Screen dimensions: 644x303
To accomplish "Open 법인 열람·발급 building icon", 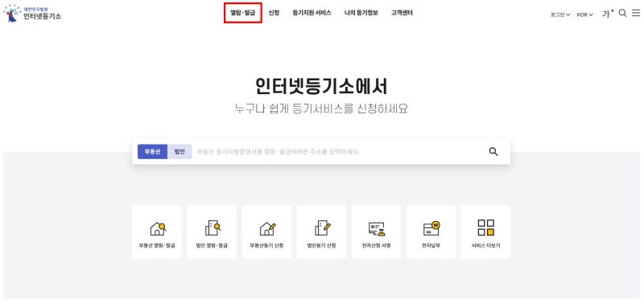I will coord(213,228).
